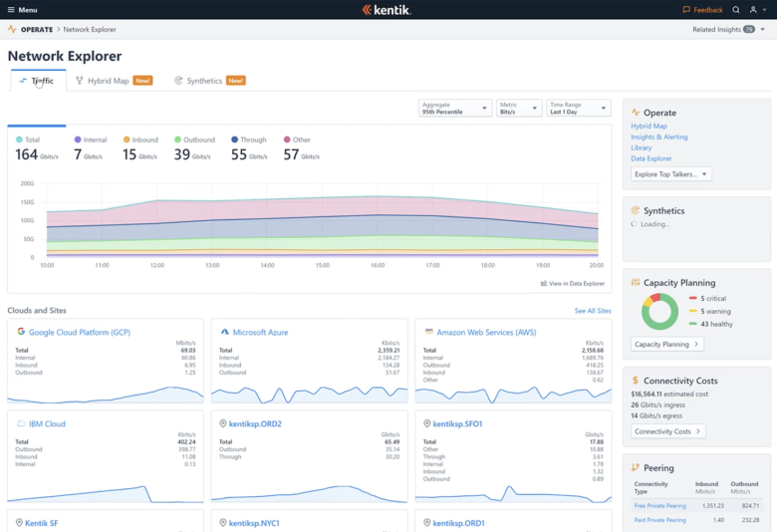This screenshot has width=777, height=532.
Task: Open the user account icon
Action: tap(753, 10)
